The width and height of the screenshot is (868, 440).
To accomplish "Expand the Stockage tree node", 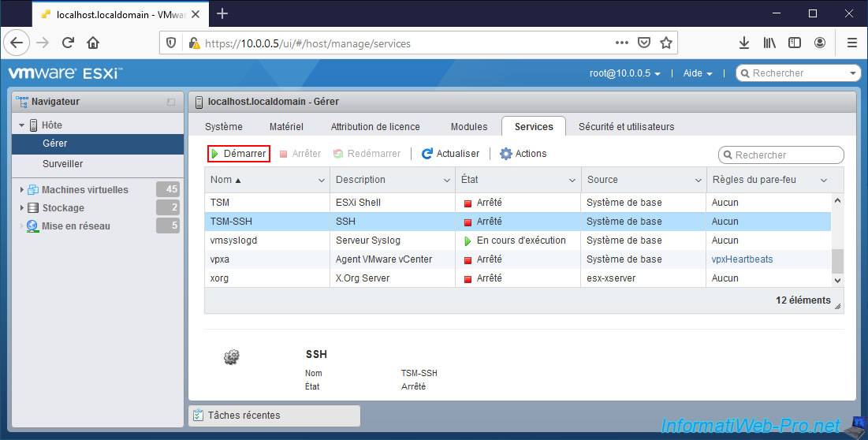I will (x=21, y=208).
